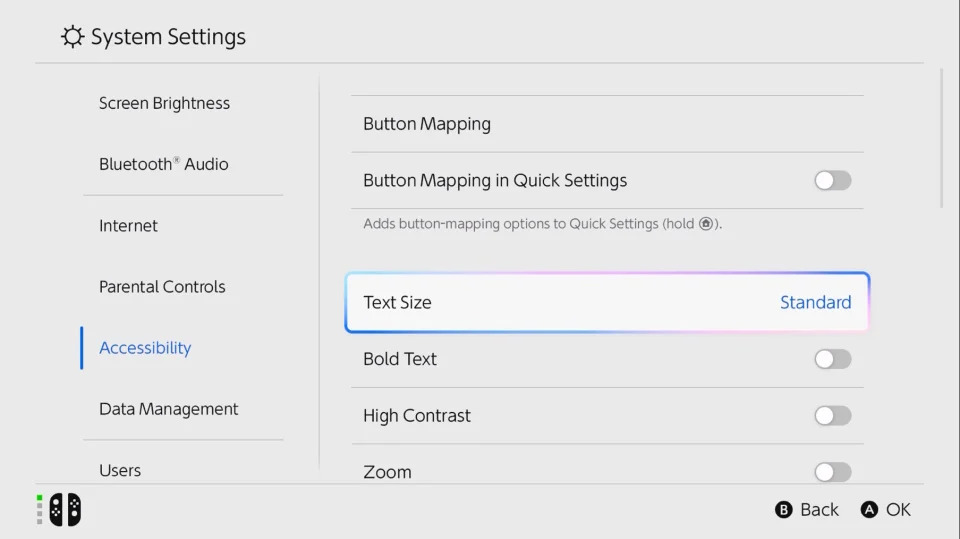This screenshot has width=960, height=539.
Task: Select Screen Brightness in the sidebar
Action: coord(164,103)
